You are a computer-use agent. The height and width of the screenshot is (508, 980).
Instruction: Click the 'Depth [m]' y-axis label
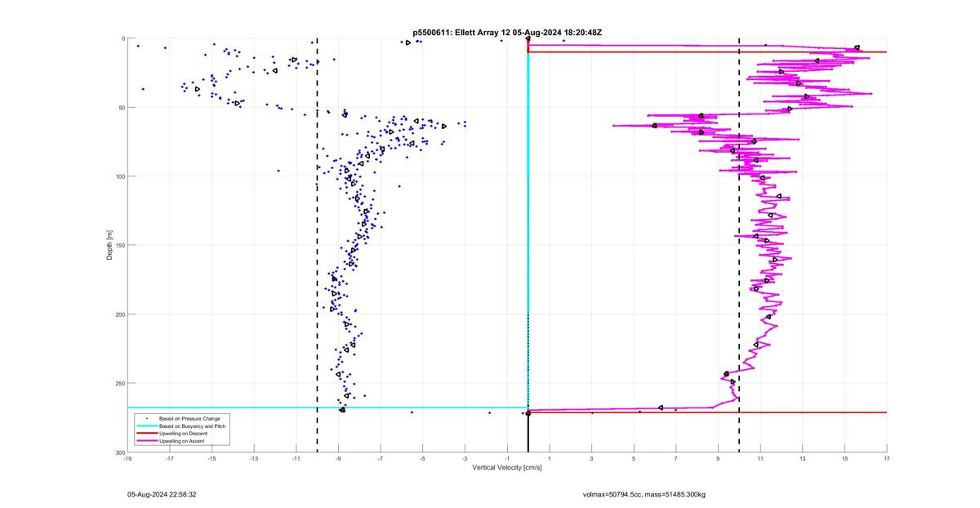pyautogui.click(x=109, y=245)
